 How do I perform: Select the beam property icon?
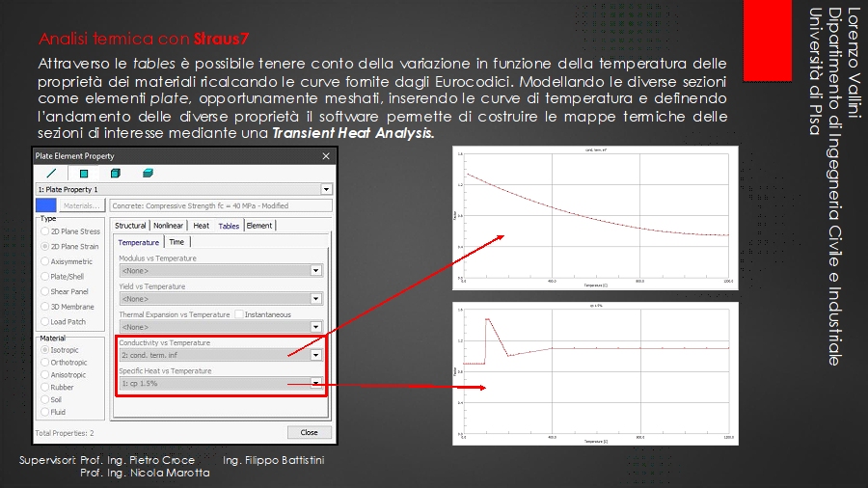click(x=51, y=174)
